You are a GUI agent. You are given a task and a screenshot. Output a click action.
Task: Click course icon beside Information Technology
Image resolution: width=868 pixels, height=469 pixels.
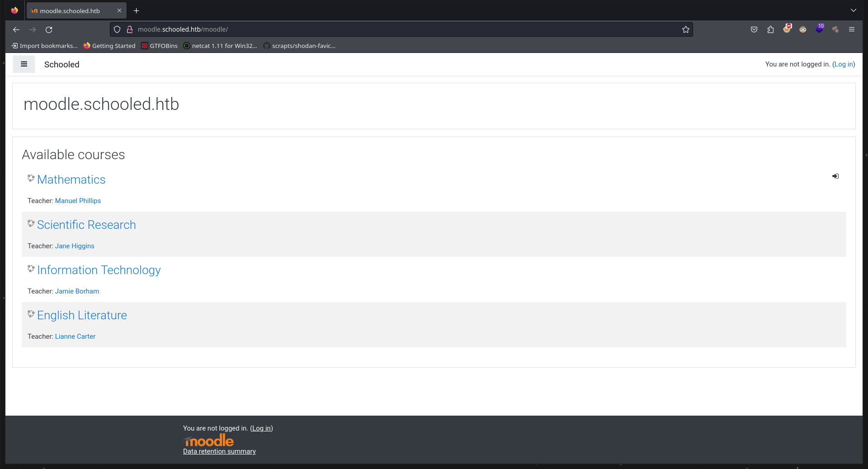[x=31, y=269]
